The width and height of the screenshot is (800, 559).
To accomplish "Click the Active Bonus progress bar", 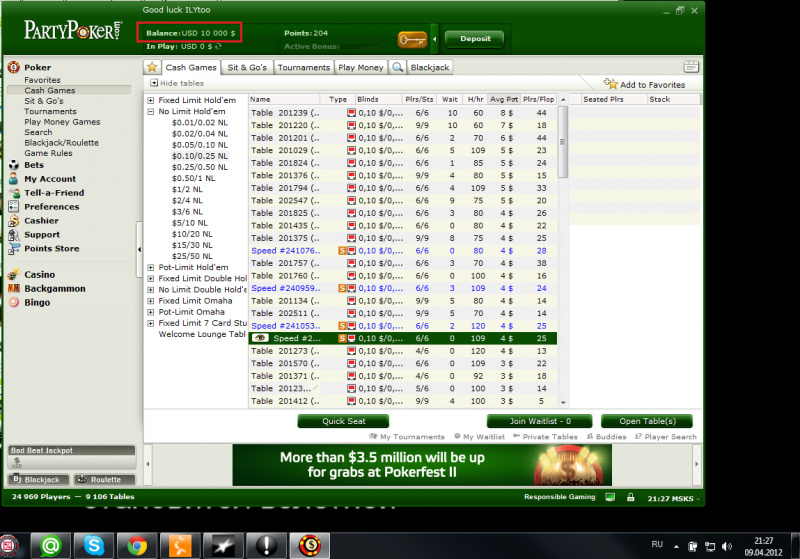I will tap(361, 47).
